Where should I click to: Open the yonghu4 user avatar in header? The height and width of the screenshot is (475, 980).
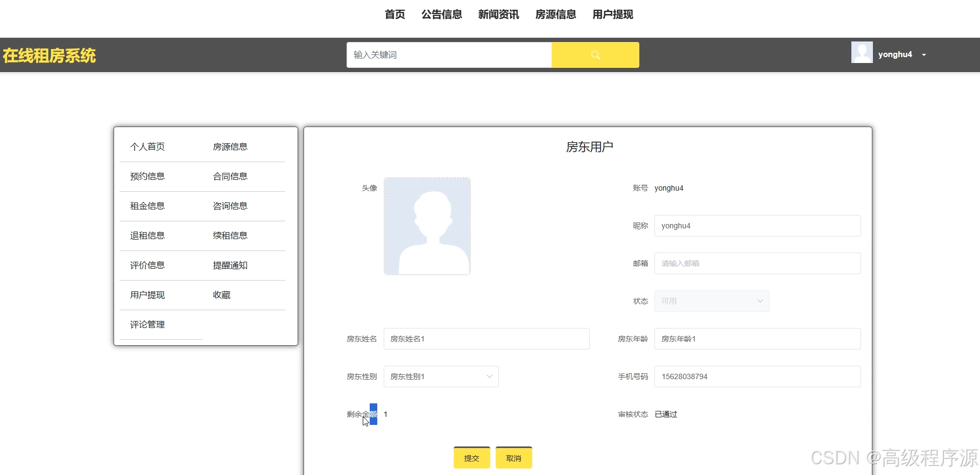862,53
